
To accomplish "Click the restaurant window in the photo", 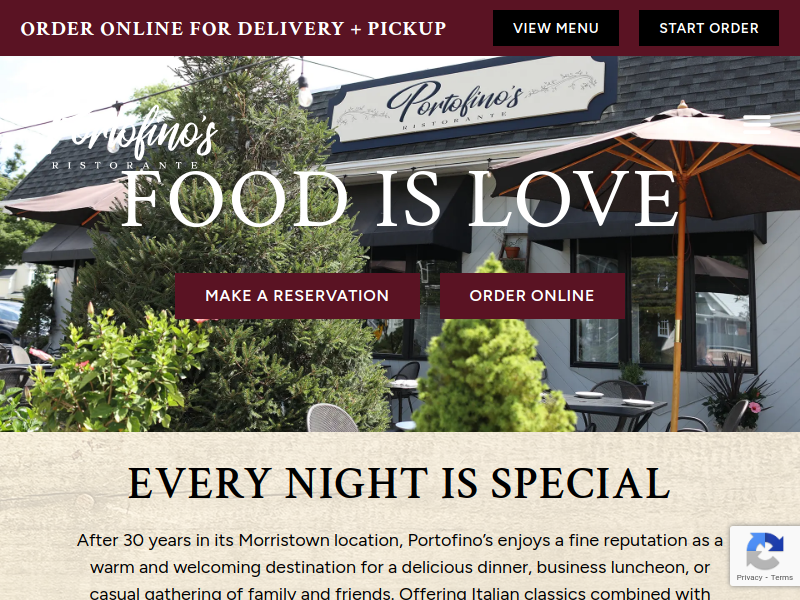I will pyautogui.click(x=663, y=304).
